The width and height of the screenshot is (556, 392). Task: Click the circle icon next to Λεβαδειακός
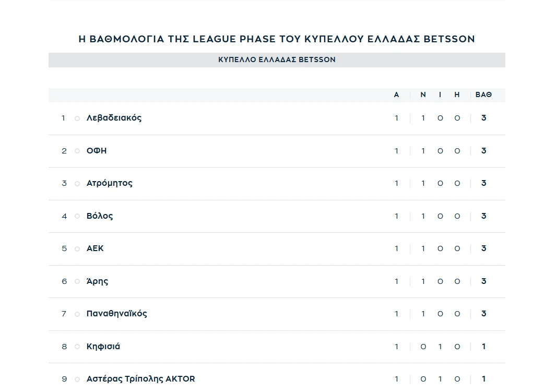tap(77, 118)
